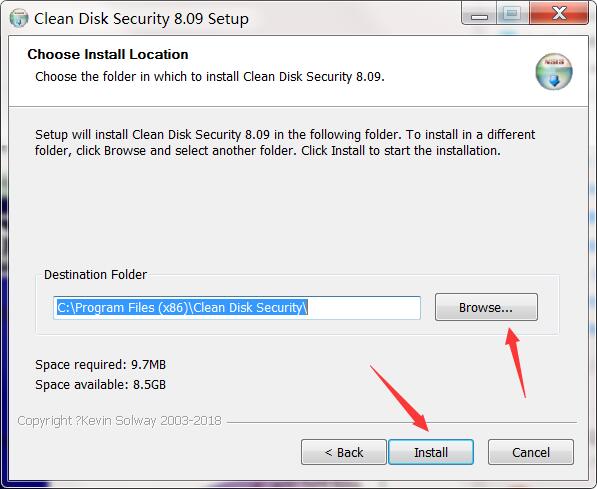The image size is (597, 489).
Task: Click the greyed-out maximize button
Action: (512, 14)
